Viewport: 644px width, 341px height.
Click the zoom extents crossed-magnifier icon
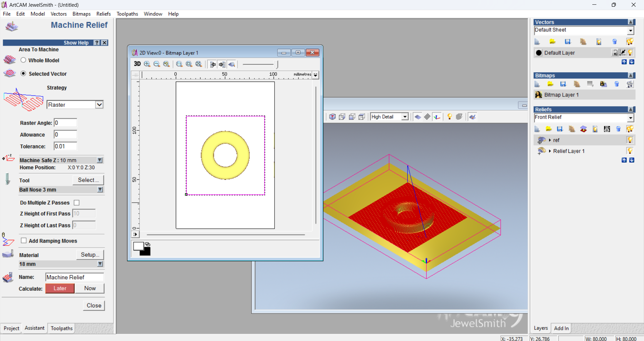click(x=199, y=64)
